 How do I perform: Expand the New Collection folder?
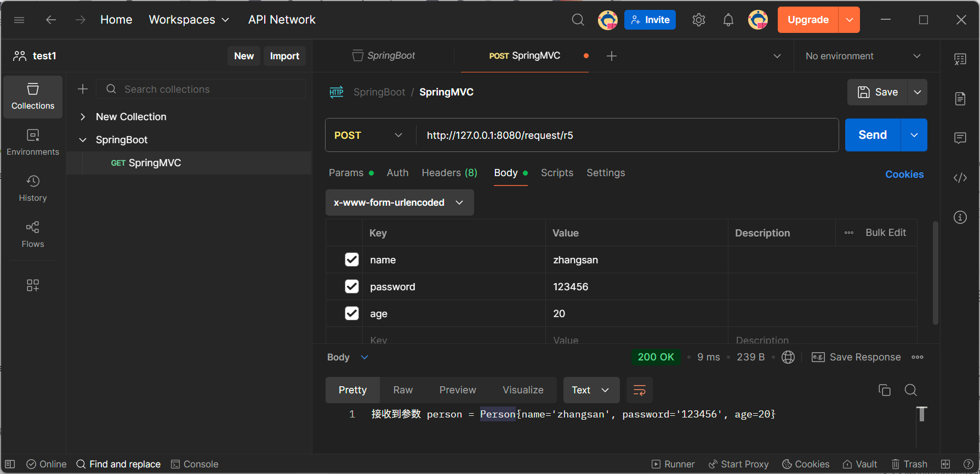pyautogui.click(x=83, y=117)
